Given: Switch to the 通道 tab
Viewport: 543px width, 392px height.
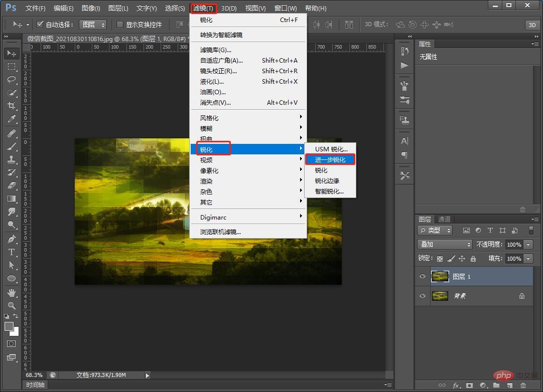Looking at the screenshot, I should coord(444,219).
